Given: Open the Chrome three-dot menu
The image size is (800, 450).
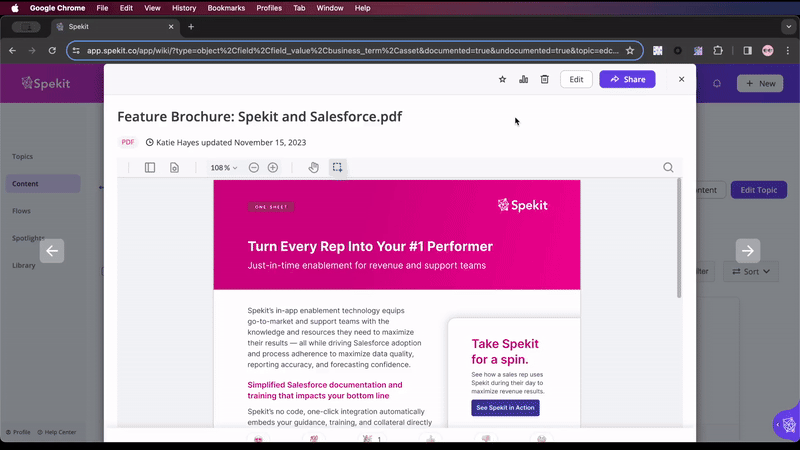Looking at the screenshot, I should (788, 51).
